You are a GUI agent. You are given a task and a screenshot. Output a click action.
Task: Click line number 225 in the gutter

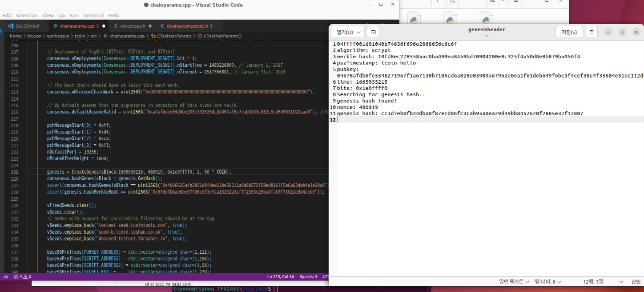pyautogui.click(x=14, y=172)
